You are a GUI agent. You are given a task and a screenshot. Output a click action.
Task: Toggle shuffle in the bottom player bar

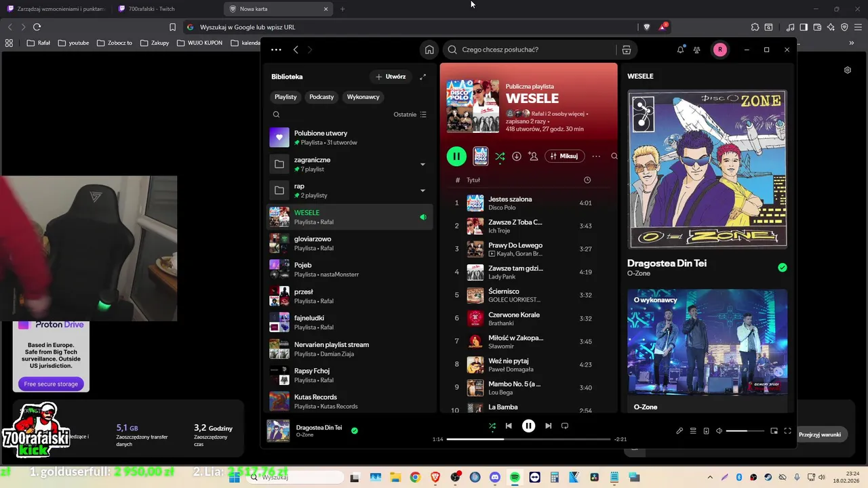tap(492, 426)
